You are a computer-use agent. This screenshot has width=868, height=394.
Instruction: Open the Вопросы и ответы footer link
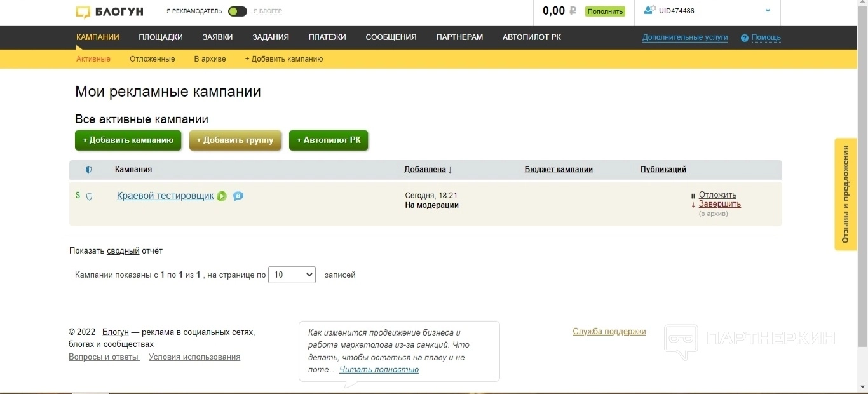104,357
